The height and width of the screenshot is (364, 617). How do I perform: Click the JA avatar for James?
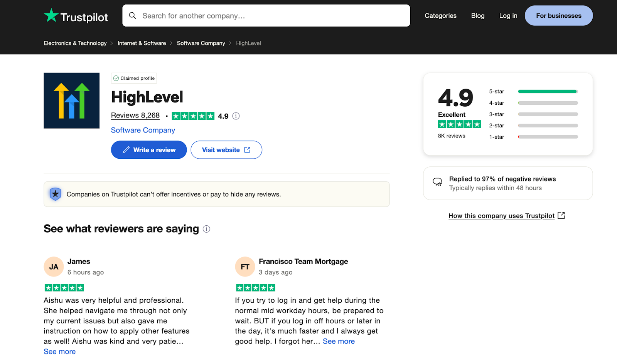[54, 267]
